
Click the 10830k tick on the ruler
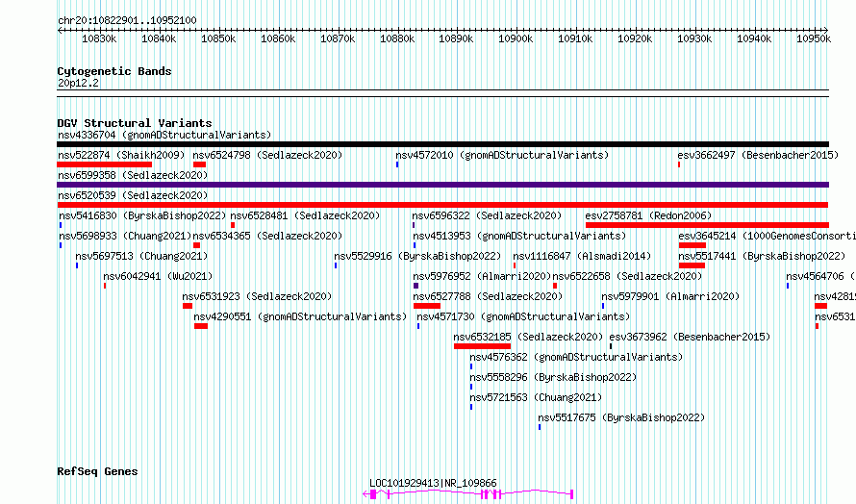pos(99,38)
